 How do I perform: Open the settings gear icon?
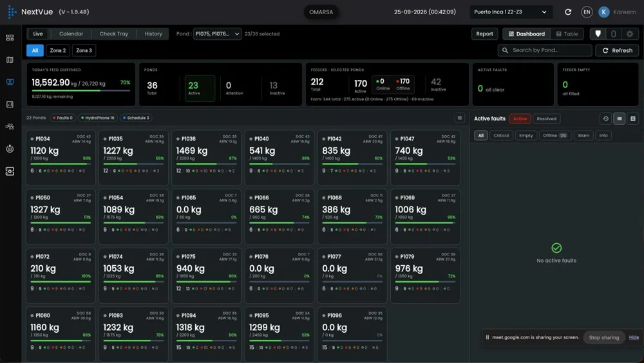(x=630, y=34)
